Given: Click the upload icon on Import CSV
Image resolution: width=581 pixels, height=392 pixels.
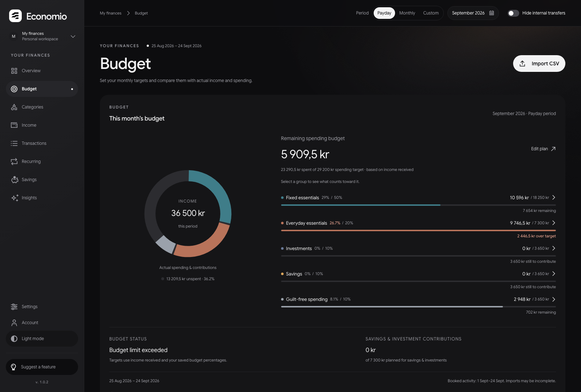Looking at the screenshot, I should 522,64.
